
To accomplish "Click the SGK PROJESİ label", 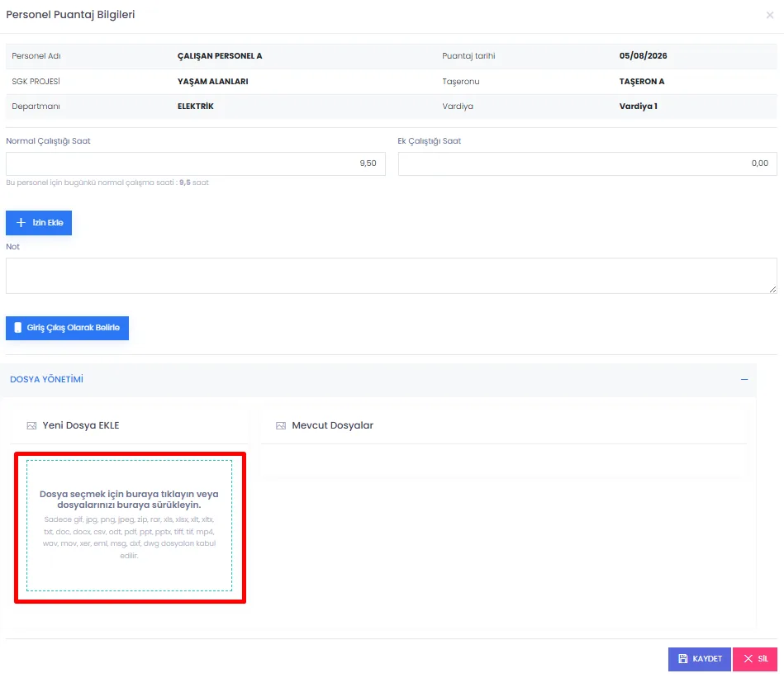I will pyautogui.click(x=36, y=82).
